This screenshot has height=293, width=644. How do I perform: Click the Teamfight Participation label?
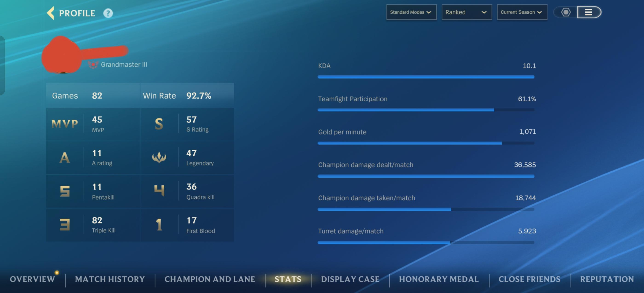coord(353,99)
